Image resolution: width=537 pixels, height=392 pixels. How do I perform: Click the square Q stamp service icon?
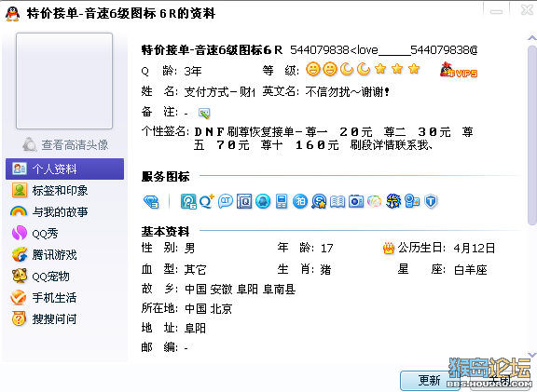click(244, 201)
